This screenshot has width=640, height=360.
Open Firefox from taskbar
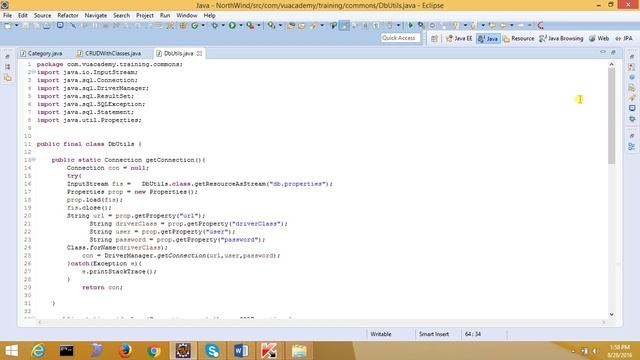tap(125, 351)
